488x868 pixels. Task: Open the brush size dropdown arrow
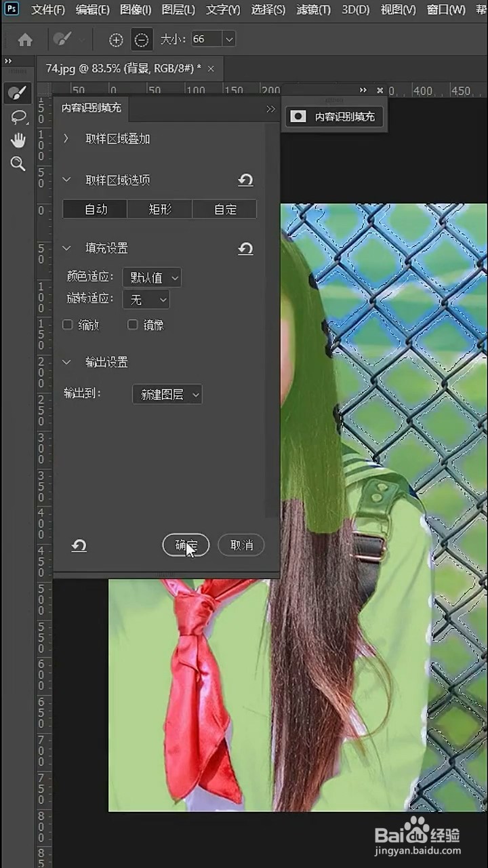[229, 39]
